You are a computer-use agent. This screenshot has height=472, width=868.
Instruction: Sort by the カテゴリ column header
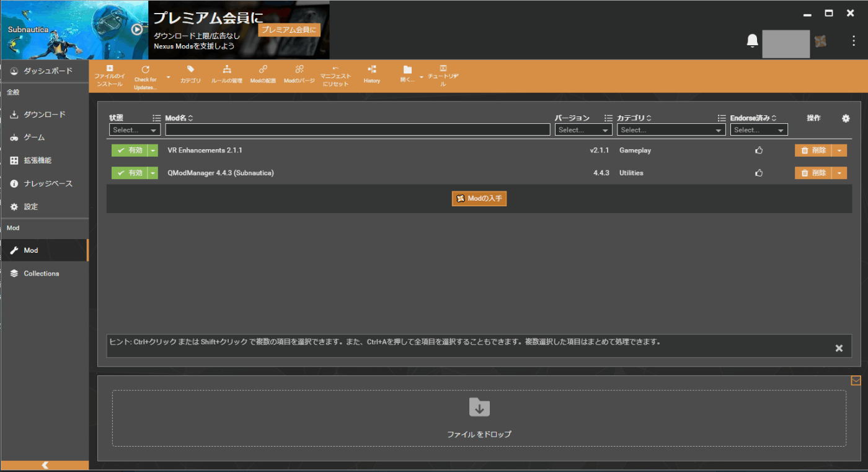click(x=634, y=118)
